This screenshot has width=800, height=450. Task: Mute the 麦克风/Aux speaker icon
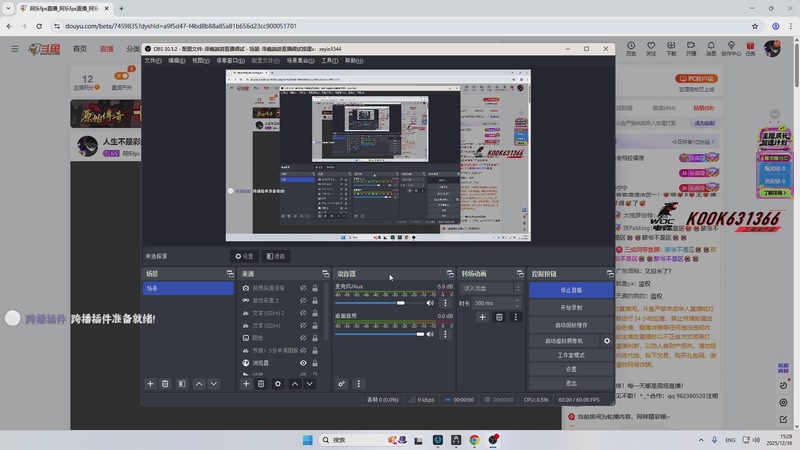(430, 303)
